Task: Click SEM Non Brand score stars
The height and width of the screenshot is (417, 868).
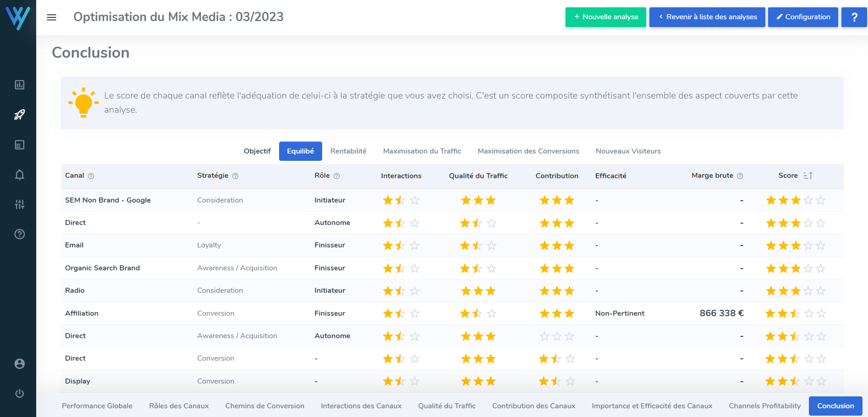Action: pyautogui.click(x=796, y=200)
